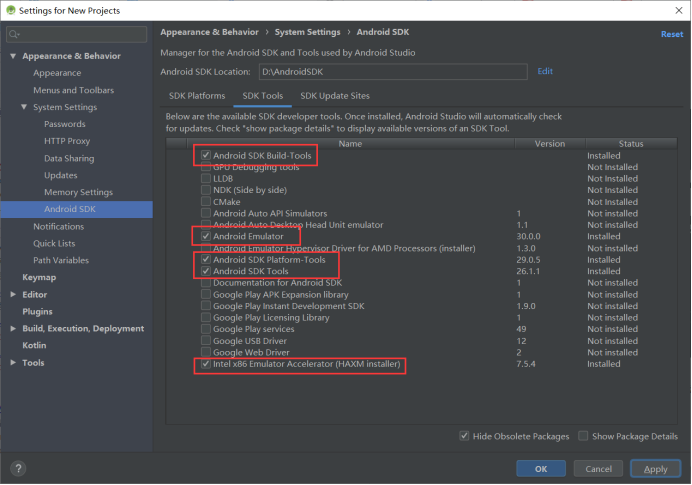Image resolution: width=692 pixels, height=485 pixels.
Task: Select Keymap settings
Action: point(39,277)
